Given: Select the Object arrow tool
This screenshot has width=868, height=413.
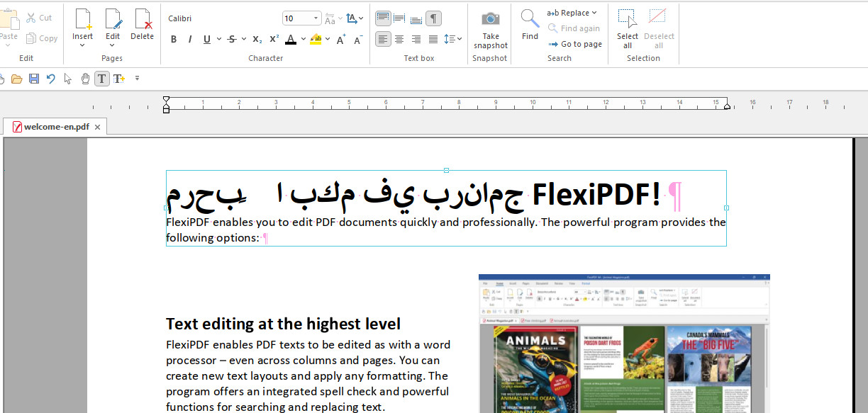Looking at the screenshot, I should pos(68,79).
